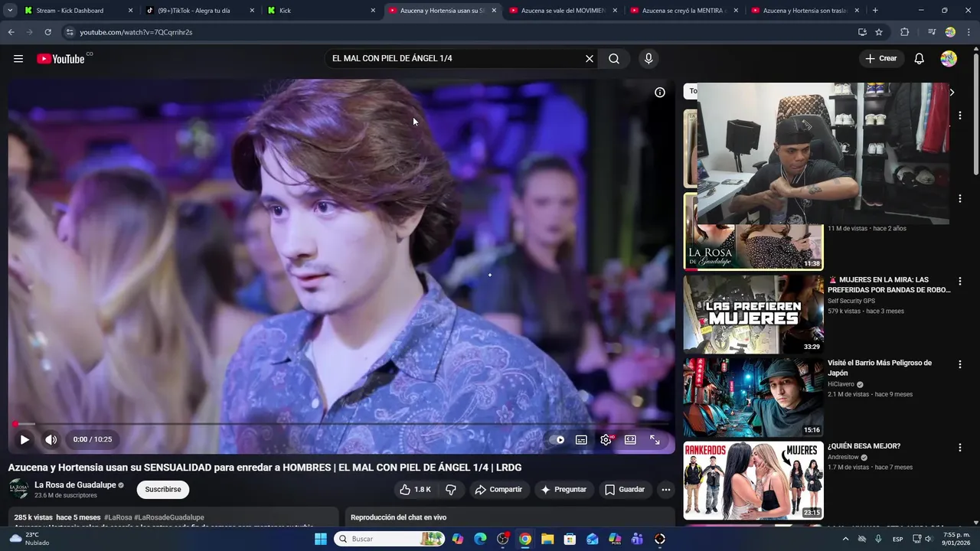This screenshot has height=551, width=980.
Task: Open the La Rosa de Guadalupe channel name
Action: coord(75,485)
